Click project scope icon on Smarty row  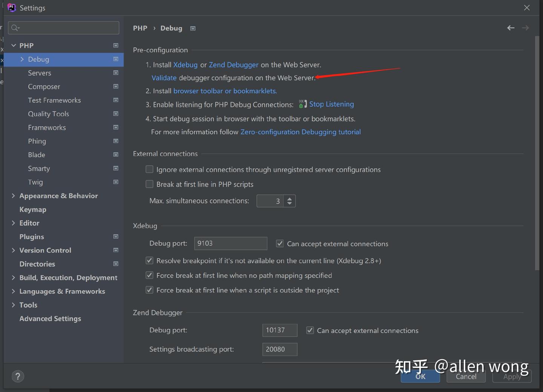[x=116, y=168]
